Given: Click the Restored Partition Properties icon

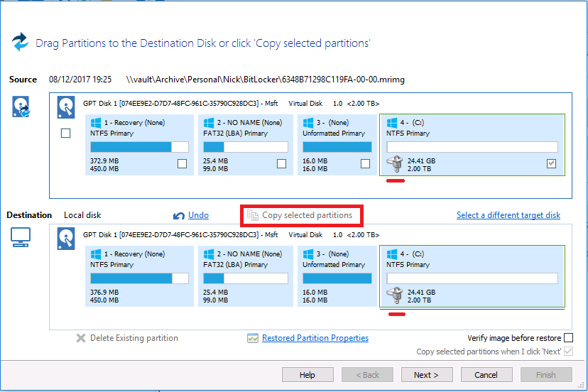Looking at the screenshot, I should pyautogui.click(x=253, y=339).
